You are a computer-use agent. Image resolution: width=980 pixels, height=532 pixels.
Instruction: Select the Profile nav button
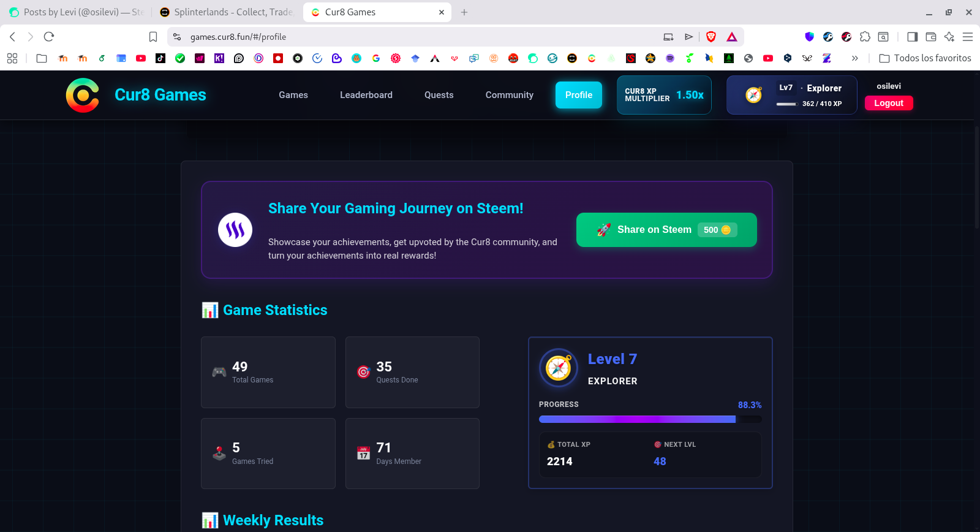coord(579,95)
